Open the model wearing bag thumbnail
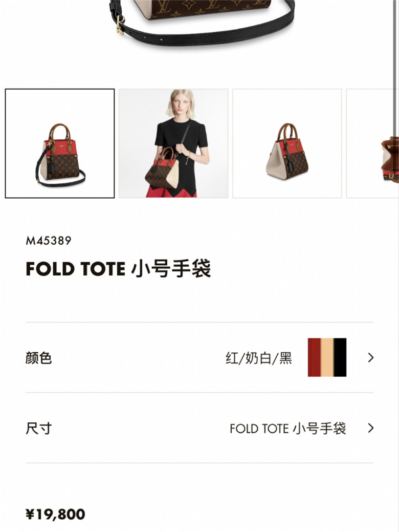 (x=173, y=143)
